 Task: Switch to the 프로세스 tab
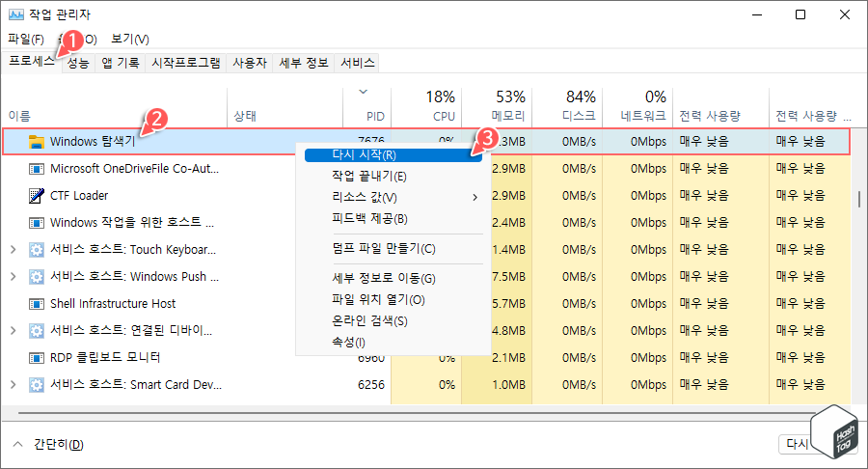(32, 62)
